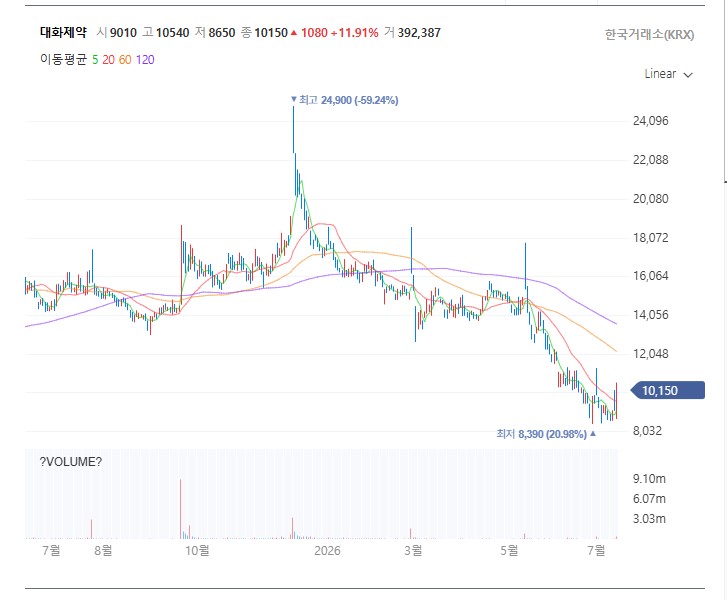Click the 6.07m volume axis label
Viewport: 727px width, 600px height.
tap(649, 499)
